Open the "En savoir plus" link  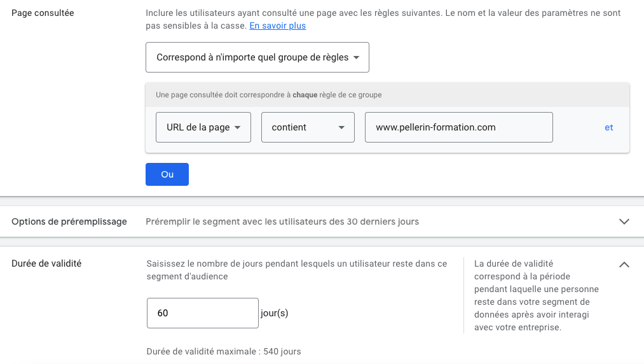(277, 26)
